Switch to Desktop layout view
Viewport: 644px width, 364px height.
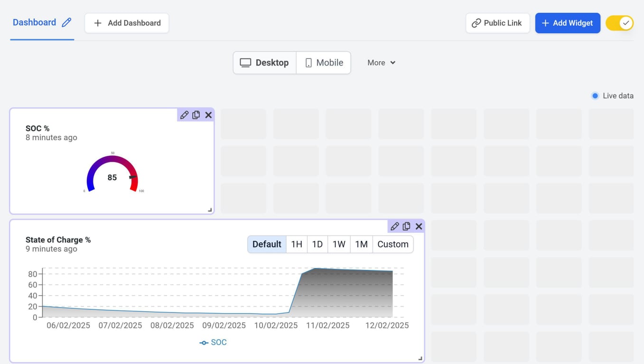[x=265, y=63]
